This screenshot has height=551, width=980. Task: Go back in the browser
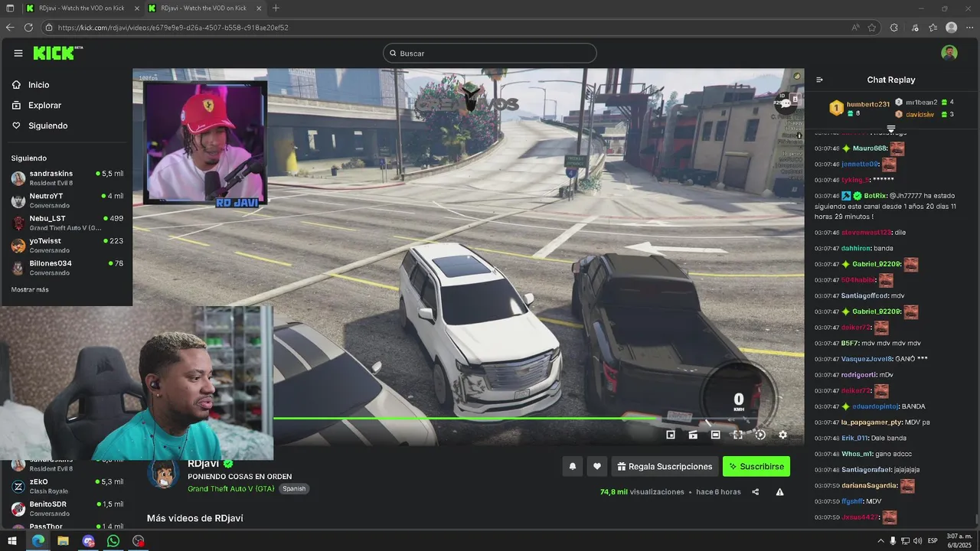coord(10,27)
